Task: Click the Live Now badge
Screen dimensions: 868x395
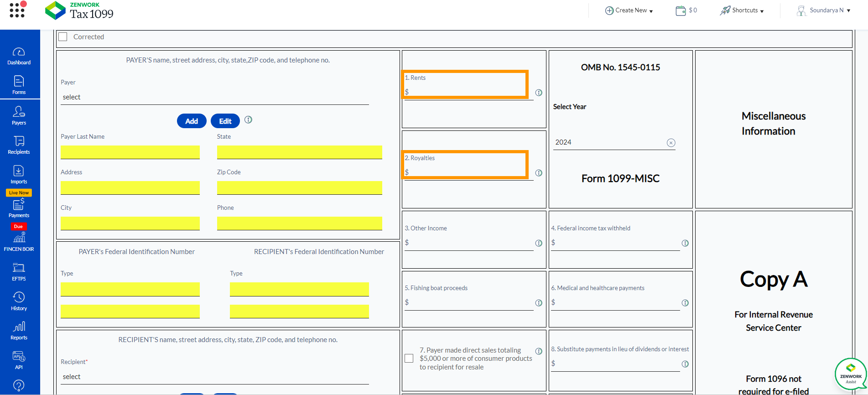Action: click(x=19, y=192)
